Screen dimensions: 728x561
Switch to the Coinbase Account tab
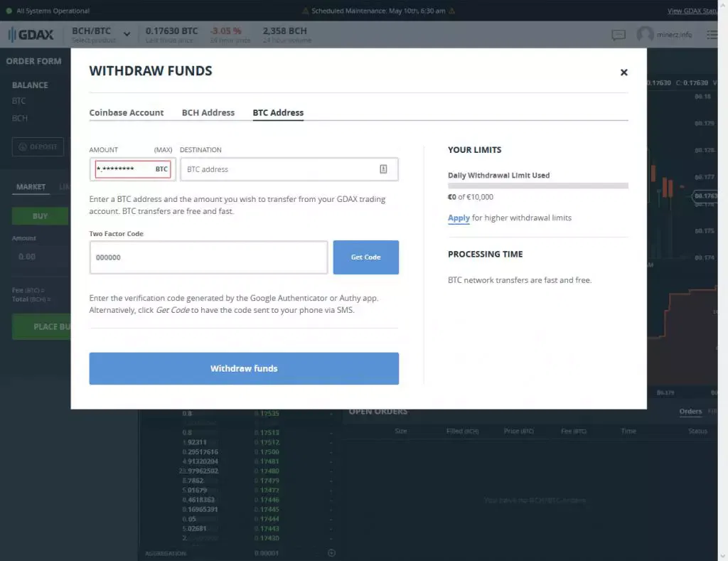pyautogui.click(x=127, y=112)
